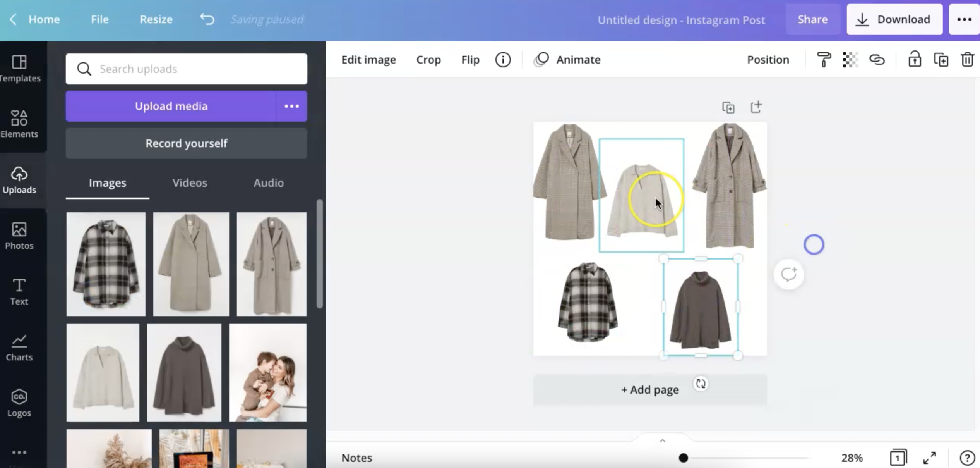Open the image info icon
Screen dimensions: 980x468
(x=503, y=60)
